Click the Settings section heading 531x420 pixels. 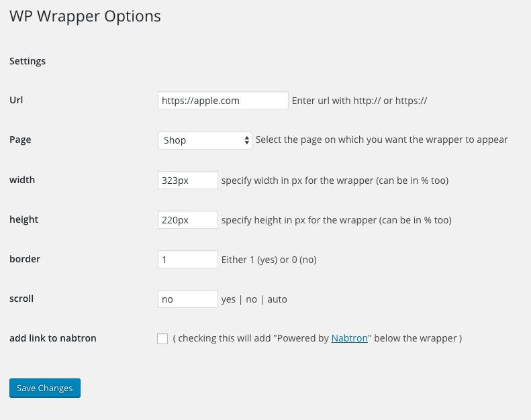click(28, 61)
